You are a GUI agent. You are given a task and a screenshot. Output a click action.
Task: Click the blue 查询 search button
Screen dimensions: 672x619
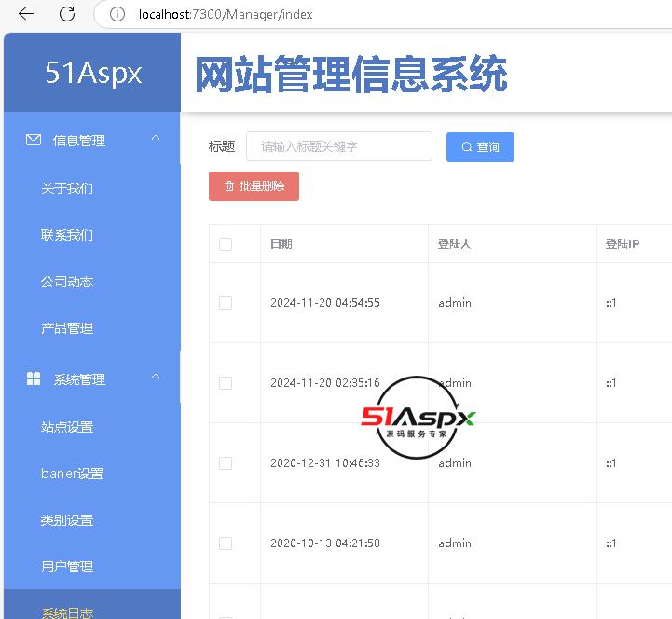(x=480, y=147)
